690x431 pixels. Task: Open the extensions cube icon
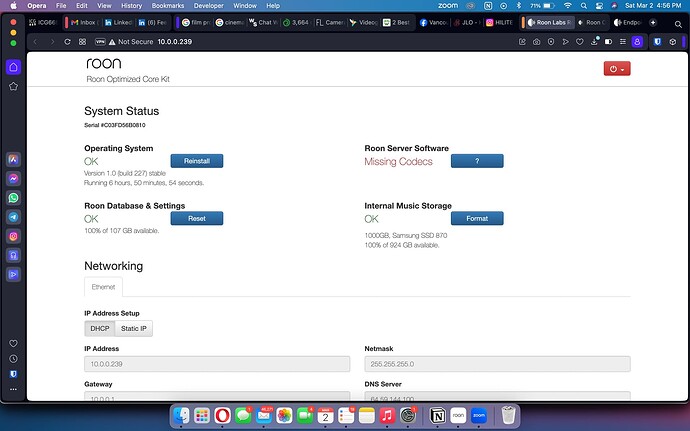point(672,42)
